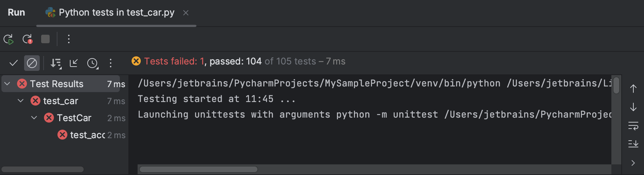Viewport: 644px width, 175px height.
Task: Click the console horizontal scrollbar
Action: [x=199, y=169]
